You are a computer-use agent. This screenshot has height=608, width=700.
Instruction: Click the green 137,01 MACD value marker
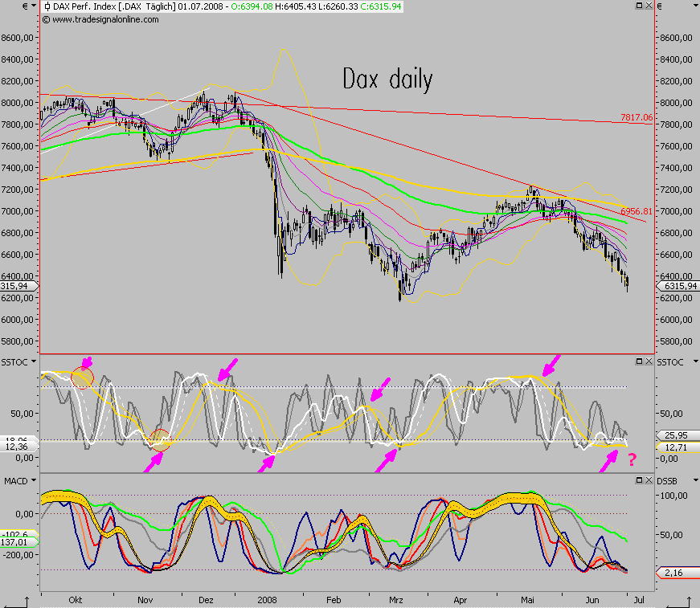pyautogui.click(x=18, y=542)
